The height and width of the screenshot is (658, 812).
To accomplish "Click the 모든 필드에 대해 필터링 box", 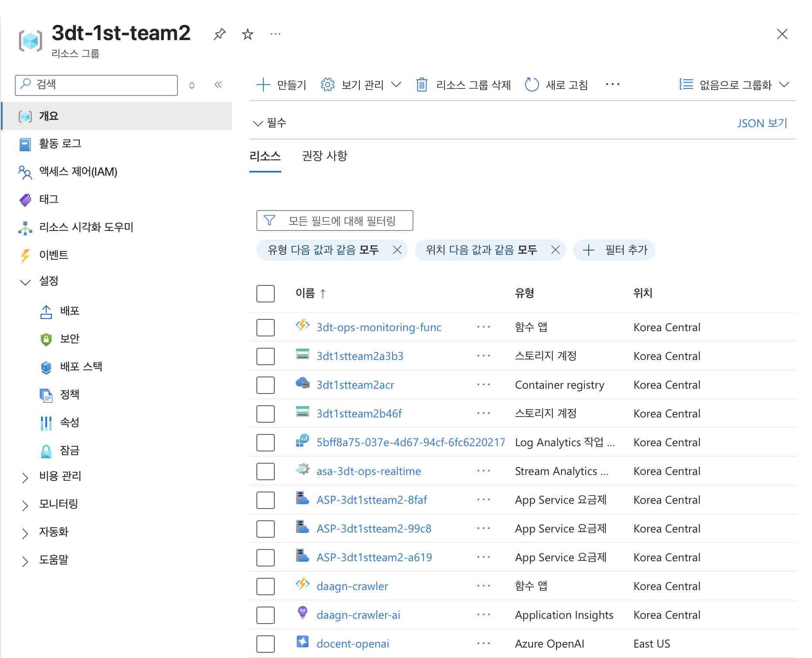I will point(335,220).
